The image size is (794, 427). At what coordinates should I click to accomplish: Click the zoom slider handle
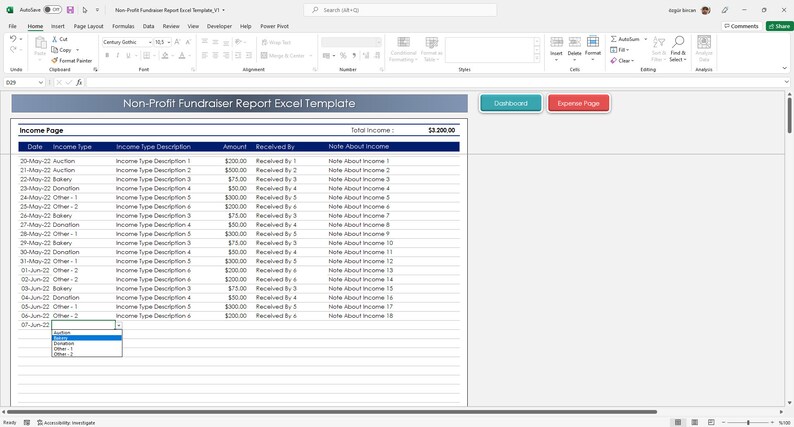(x=748, y=422)
